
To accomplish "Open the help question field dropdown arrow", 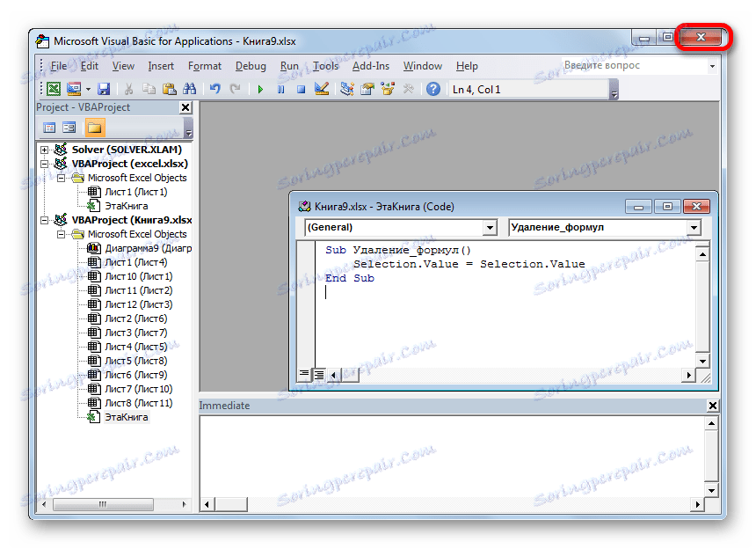I will (x=712, y=66).
